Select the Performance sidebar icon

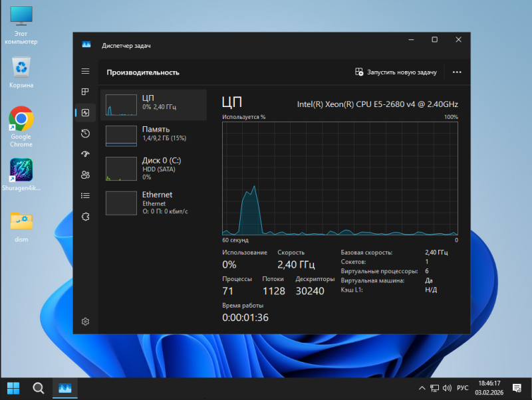coord(85,113)
